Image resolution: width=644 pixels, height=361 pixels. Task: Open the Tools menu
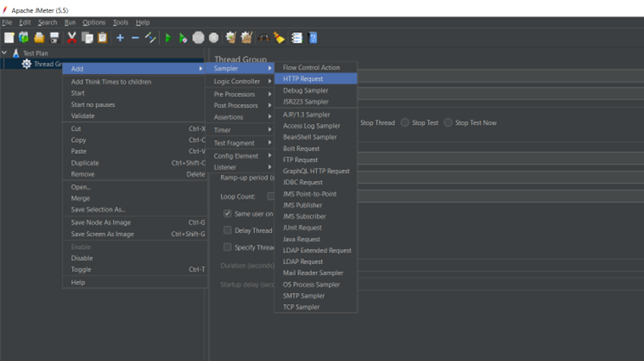tap(121, 22)
